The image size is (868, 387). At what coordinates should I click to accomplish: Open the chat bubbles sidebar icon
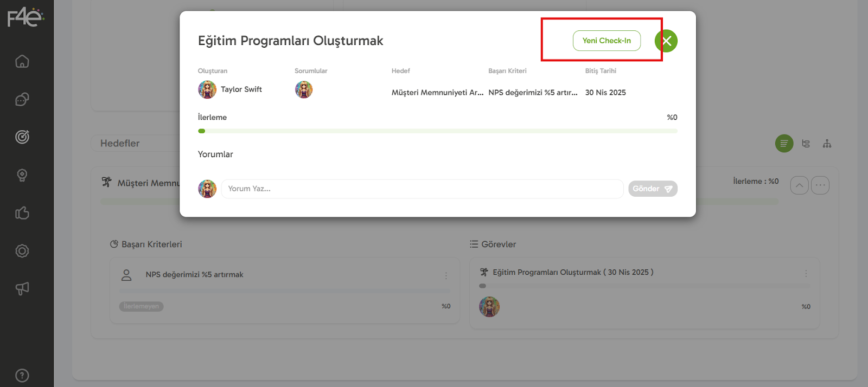[x=22, y=99]
